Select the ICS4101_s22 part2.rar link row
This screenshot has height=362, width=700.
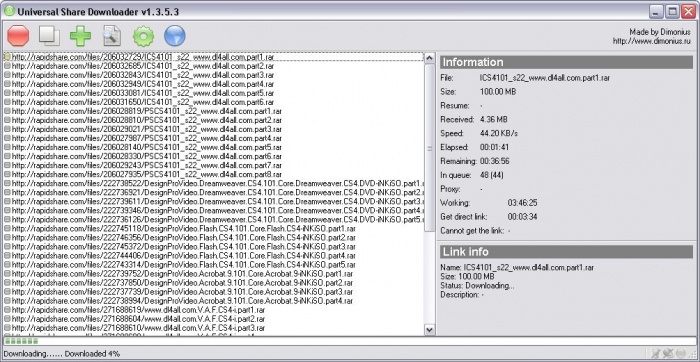point(213,66)
